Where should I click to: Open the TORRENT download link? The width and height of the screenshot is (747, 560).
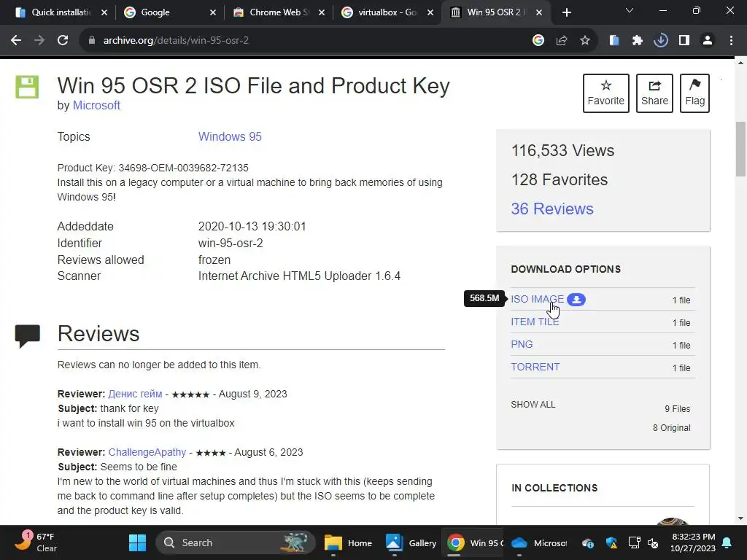[535, 367]
